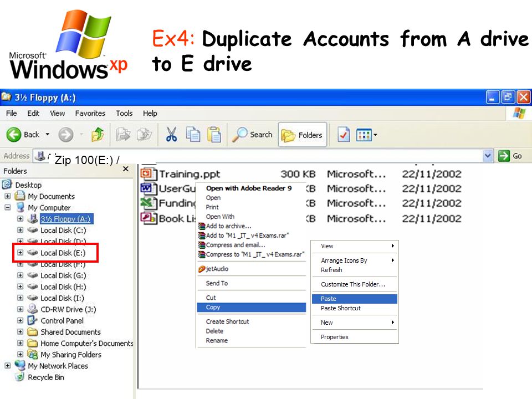Choose Paste Shortcut menu entry
The width and height of the screenshot is (532, 399).
tap(341, 308)
